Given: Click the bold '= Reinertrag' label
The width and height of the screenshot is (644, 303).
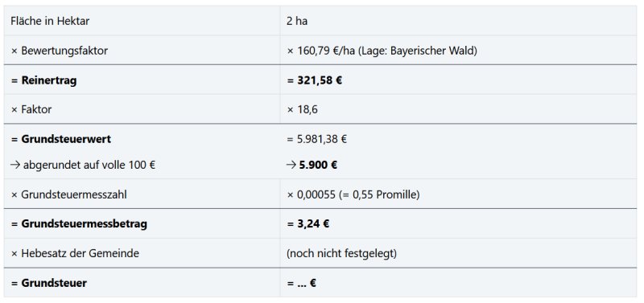Looking at the screenshot, I should [43, 80].
